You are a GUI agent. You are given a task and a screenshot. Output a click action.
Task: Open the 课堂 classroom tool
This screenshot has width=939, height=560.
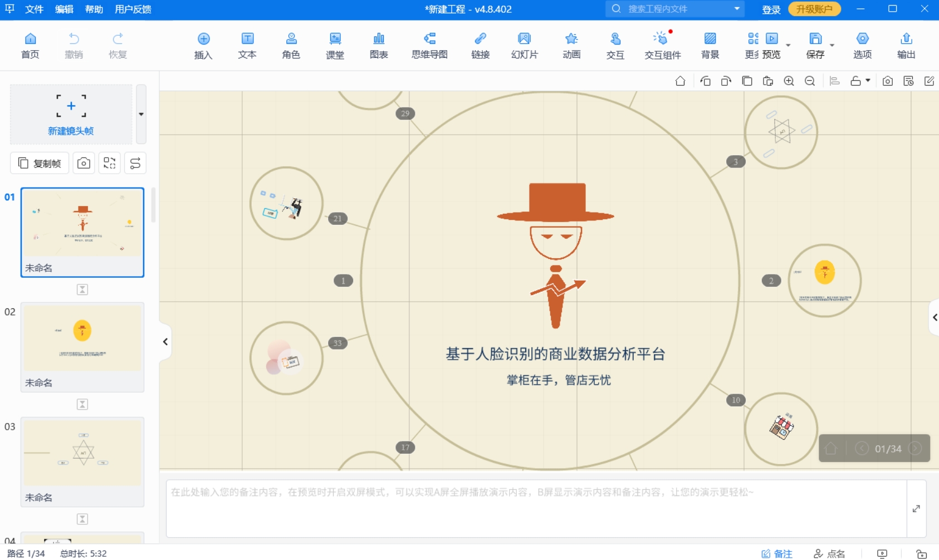(335, 46)
